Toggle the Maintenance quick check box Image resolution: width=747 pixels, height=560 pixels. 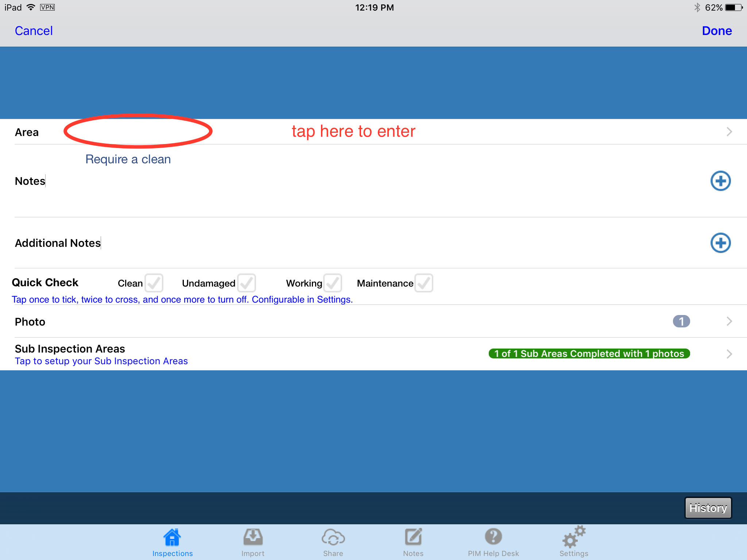[423, 283]
